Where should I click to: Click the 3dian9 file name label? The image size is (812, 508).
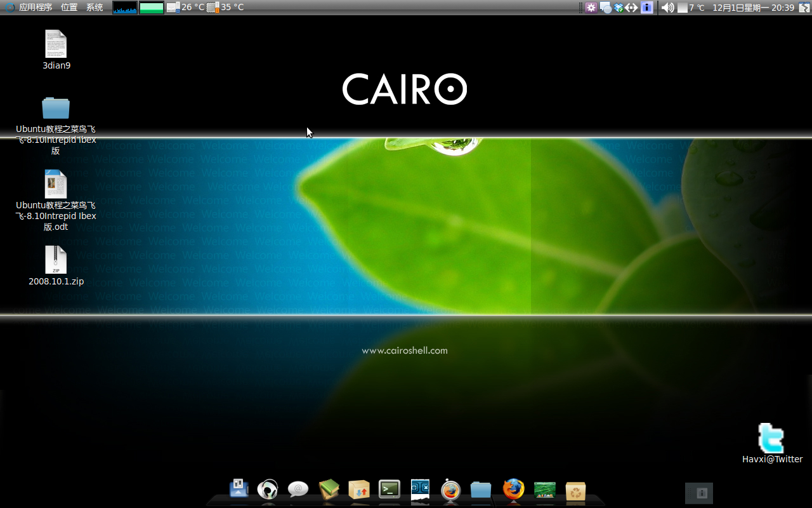56,65
